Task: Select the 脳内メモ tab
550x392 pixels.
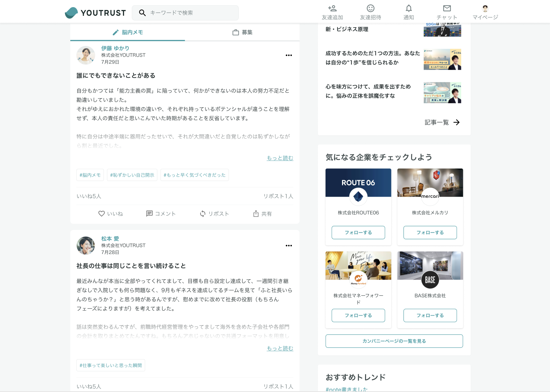Action: pos(128,32)
